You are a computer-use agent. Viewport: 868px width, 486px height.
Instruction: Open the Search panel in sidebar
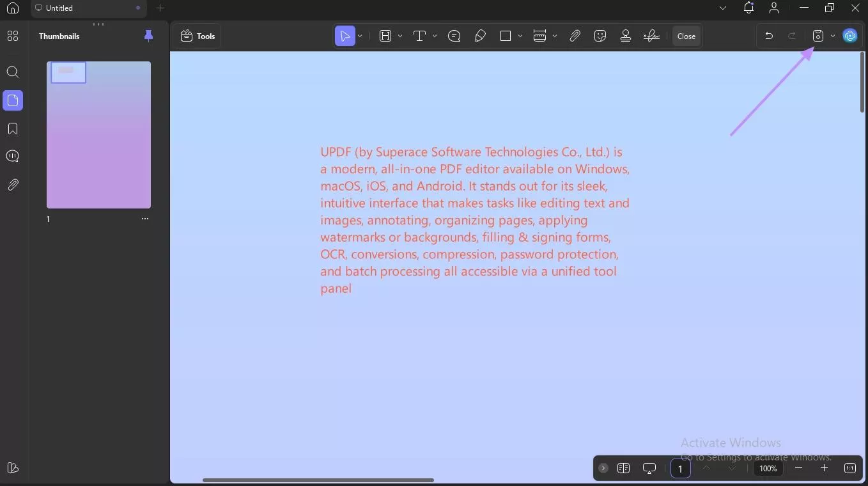point(13,72)
